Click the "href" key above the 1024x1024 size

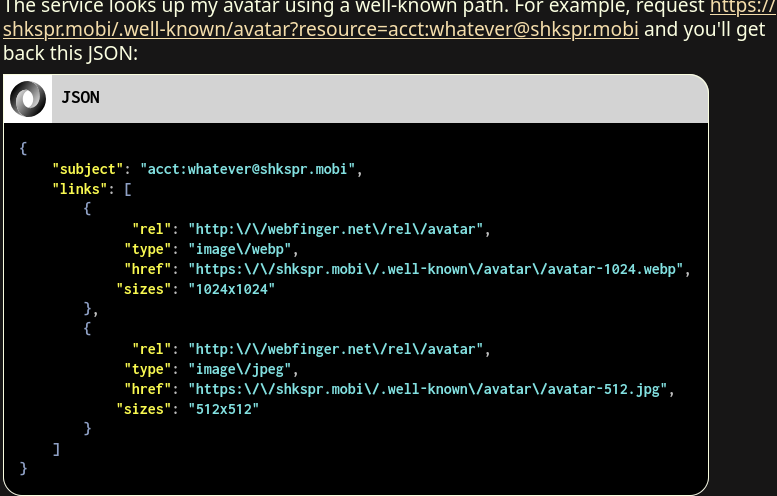[147, 269]
